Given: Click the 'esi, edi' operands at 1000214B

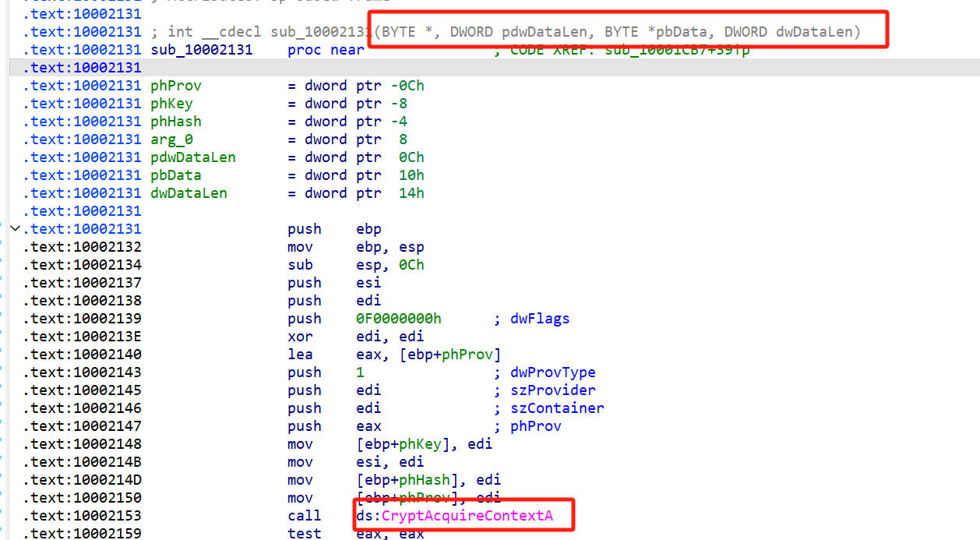Looking at the screenshot, I should click(390, 462).
